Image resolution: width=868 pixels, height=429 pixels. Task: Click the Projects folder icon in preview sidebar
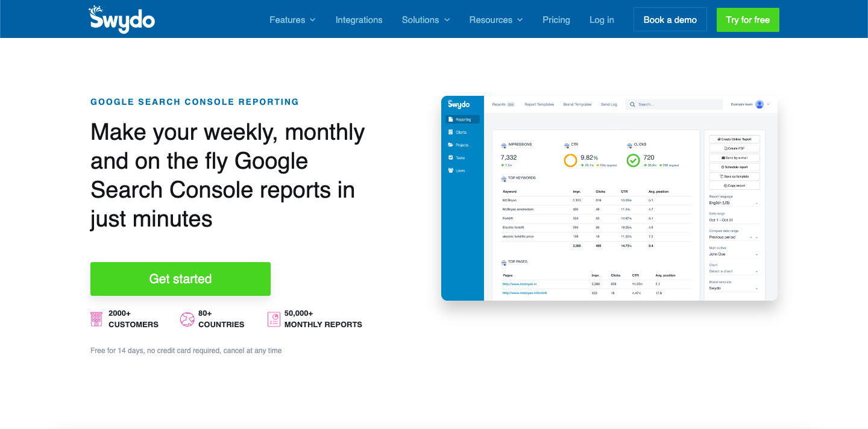point(450,145)
